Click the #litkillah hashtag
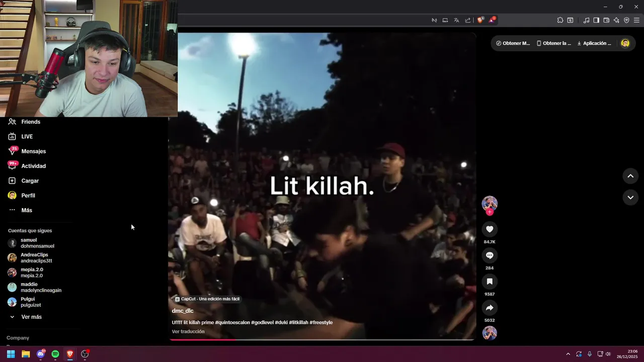This screenshot has height=362, width=644. coord(298,322)
